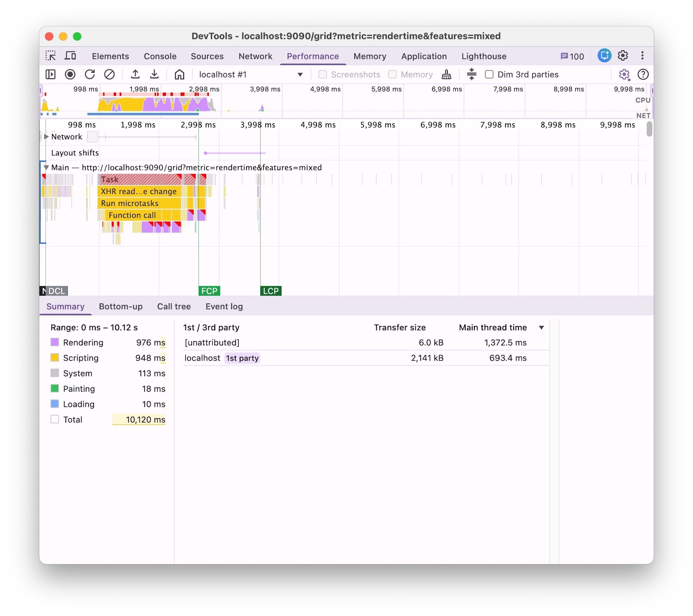Click the reload and record icon
Image resolution: width=693 pixels, height=616 pixels.
point(90,74)
